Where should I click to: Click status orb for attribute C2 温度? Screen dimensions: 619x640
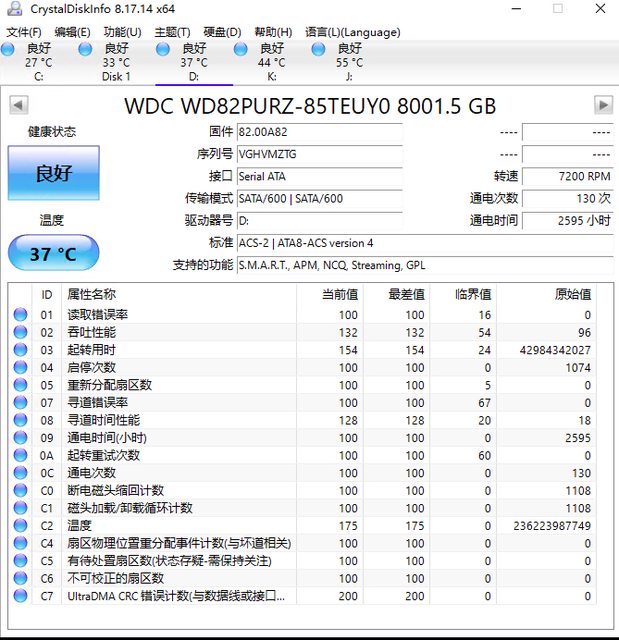(x=20, y=526)
